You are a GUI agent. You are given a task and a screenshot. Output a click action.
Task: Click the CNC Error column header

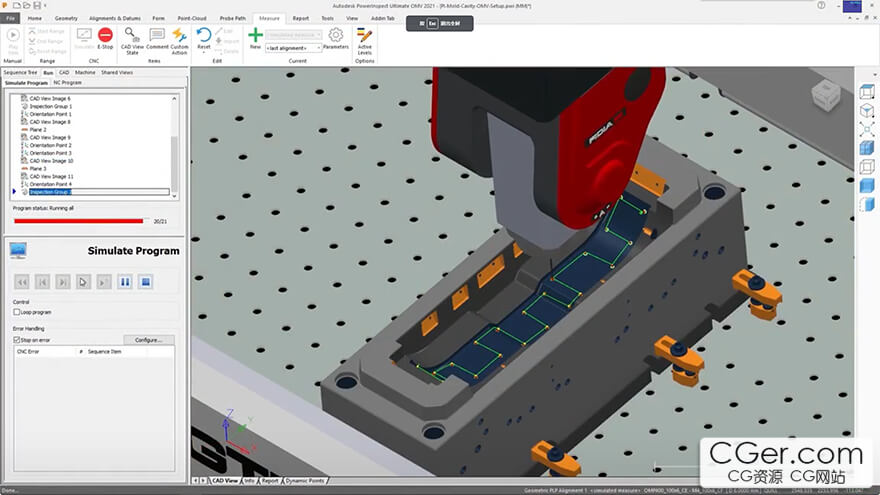click(x=45, y=351)
